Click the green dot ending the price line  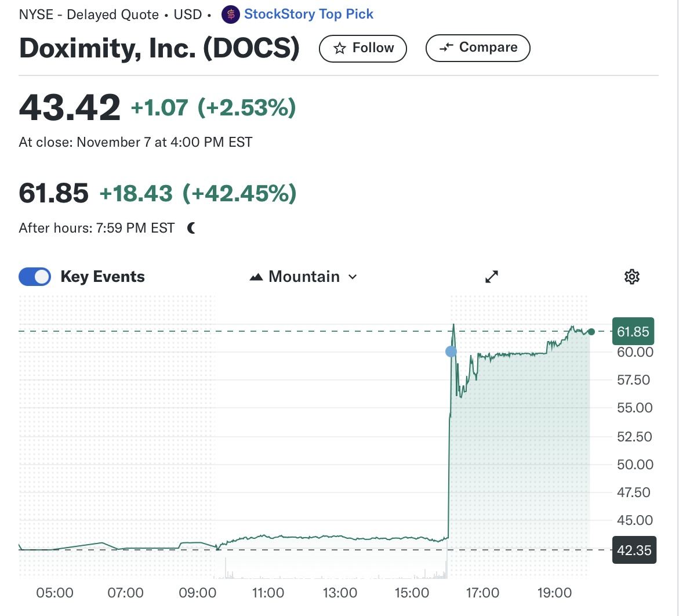coord(591,332)
